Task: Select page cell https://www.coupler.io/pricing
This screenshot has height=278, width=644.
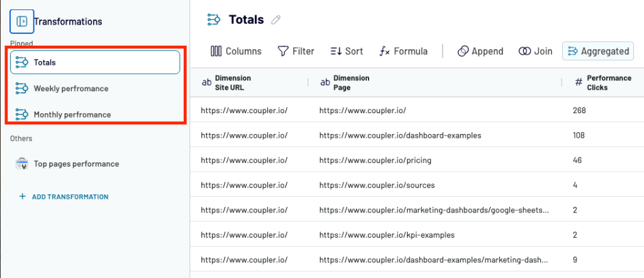Action: tap(375, 160)
